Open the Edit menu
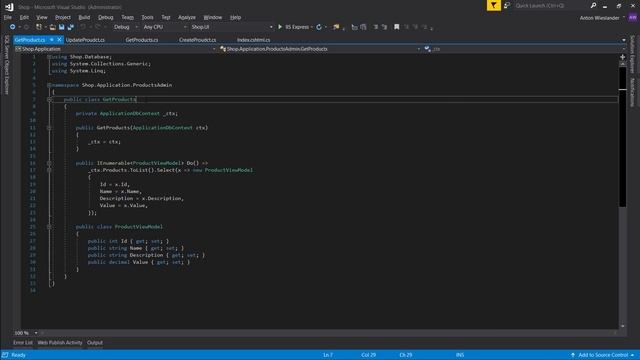Screen dimensions: 640x360 24,18
